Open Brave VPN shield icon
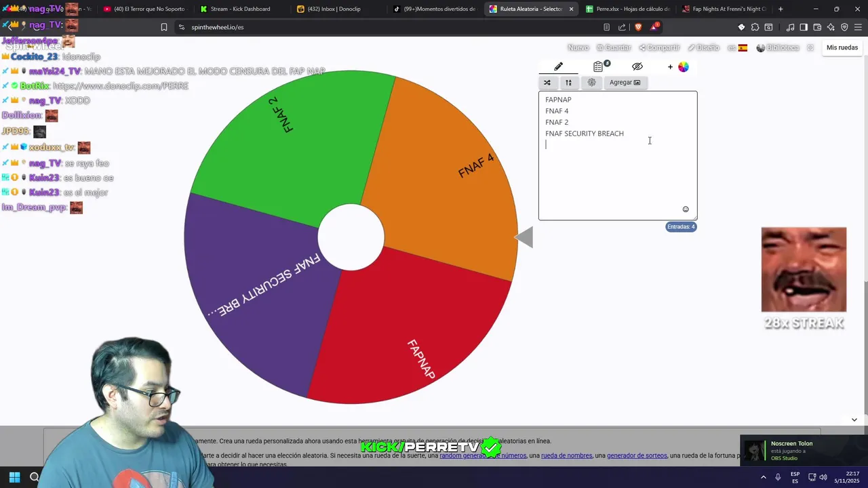Viewport: 868px width, 488px height. pos(844,27)
